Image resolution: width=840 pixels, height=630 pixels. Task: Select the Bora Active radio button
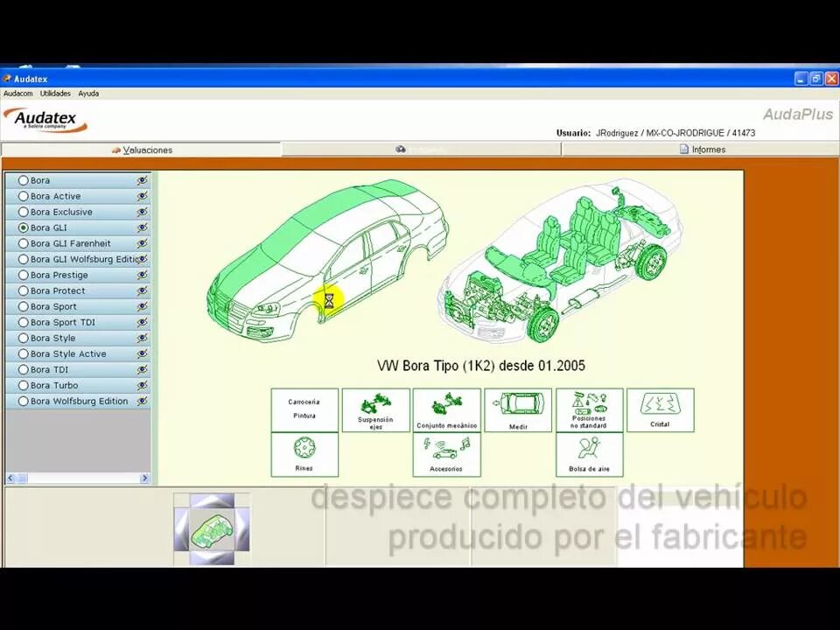point(23,196)
